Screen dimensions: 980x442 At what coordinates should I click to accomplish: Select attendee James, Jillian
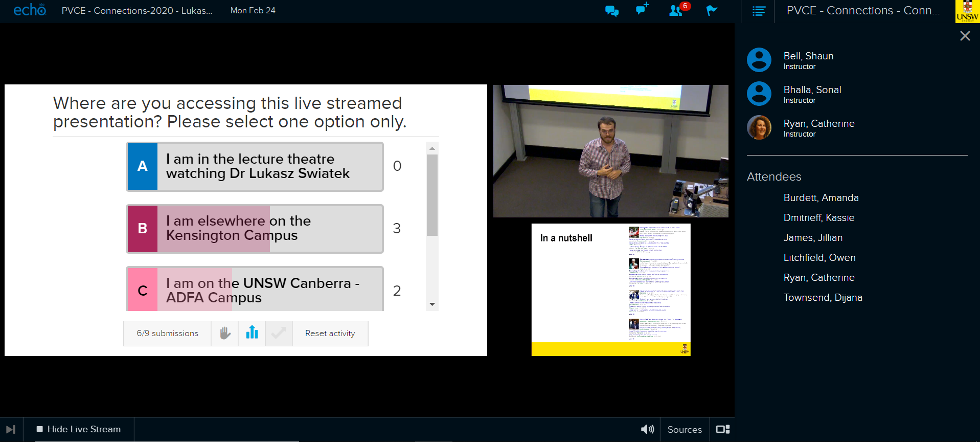813,238
